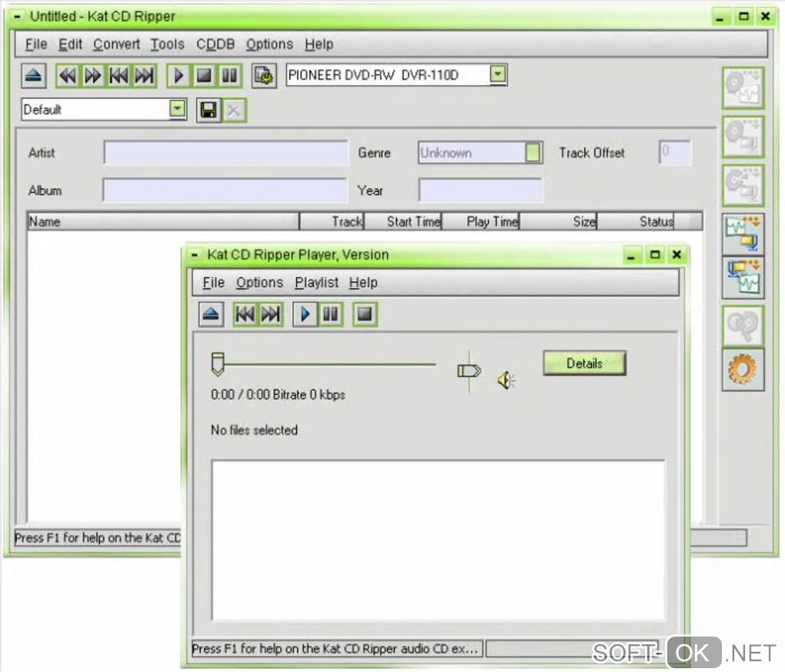
Task: Click into the Year text field
Action: click(x=480, y=190)
